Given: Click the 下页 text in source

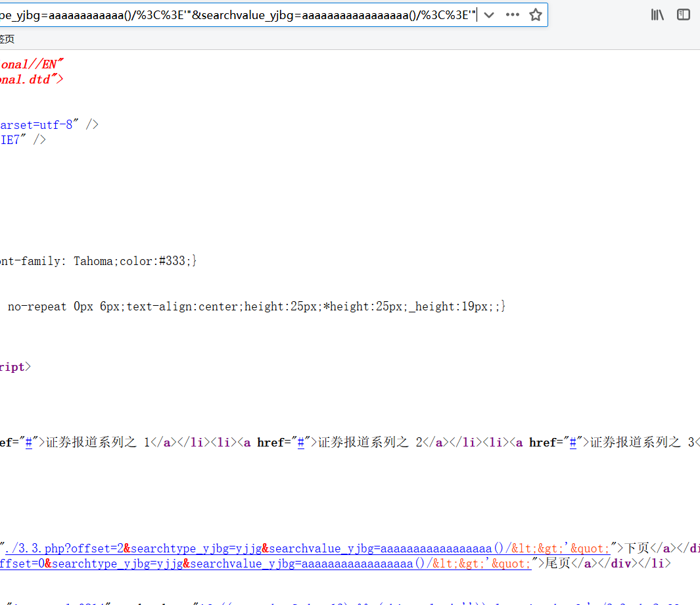Looking at the screenshot, I should [x=637, y=548].
